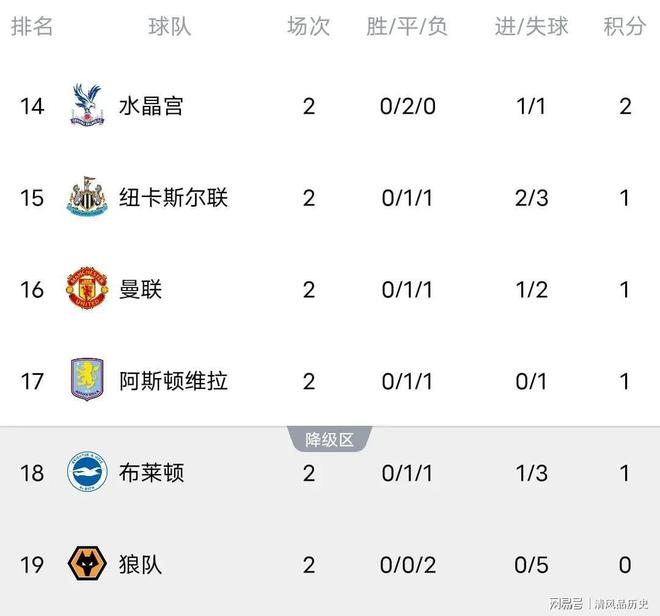Open the 布莱顿 team page

click(151, 473)
